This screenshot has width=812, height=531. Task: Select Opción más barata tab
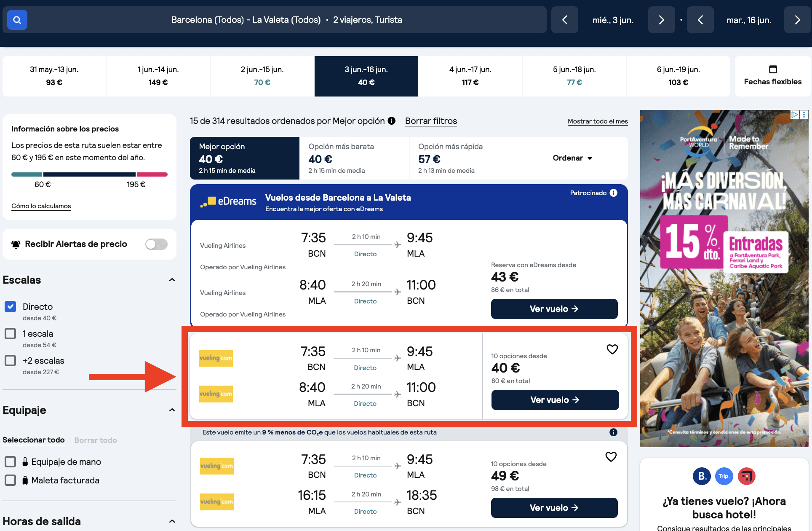click(354, 158)
